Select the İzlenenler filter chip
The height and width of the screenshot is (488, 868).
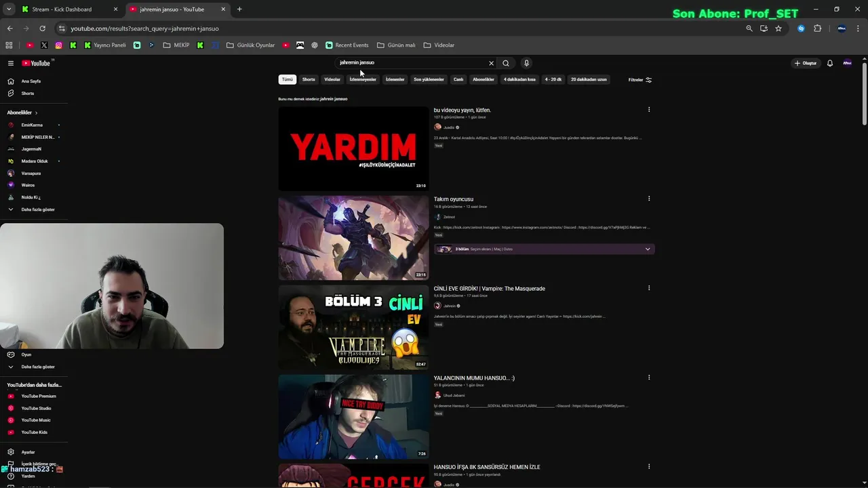395,79
